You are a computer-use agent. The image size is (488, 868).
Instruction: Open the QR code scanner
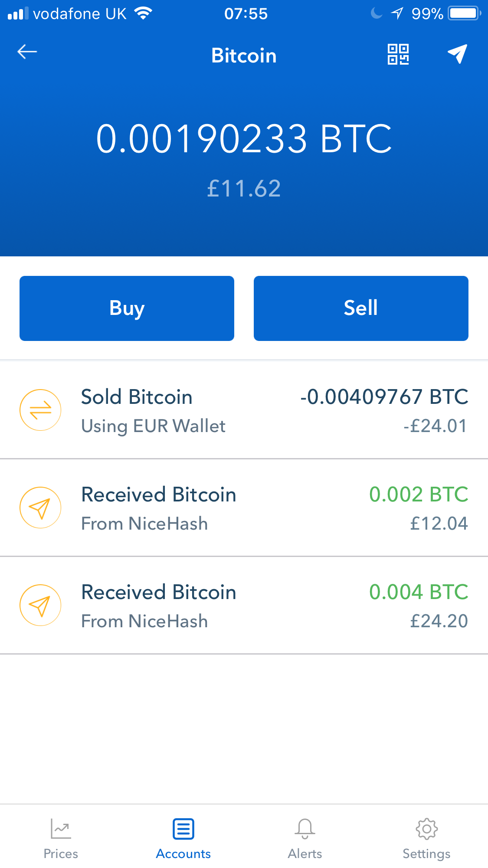398,54
